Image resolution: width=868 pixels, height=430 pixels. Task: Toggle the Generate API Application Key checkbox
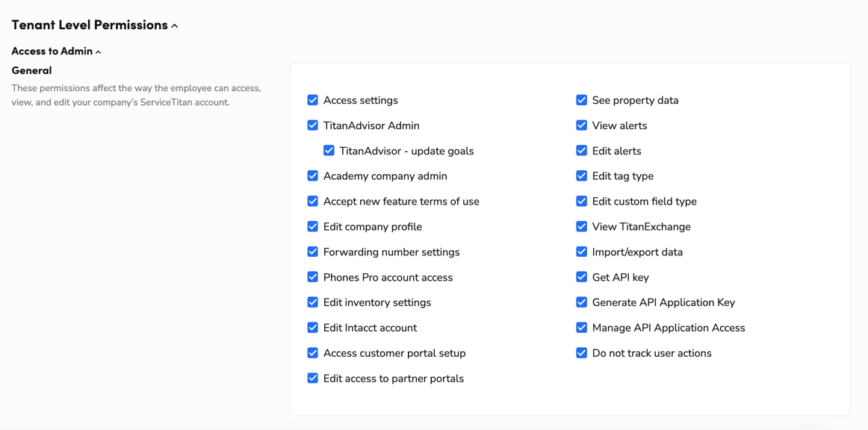click(581, 302)
